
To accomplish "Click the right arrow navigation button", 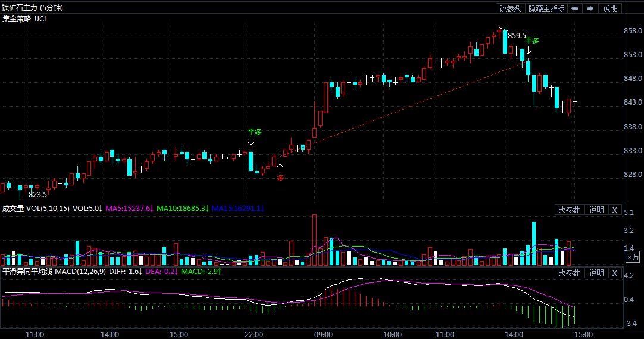I will point(590,8).
